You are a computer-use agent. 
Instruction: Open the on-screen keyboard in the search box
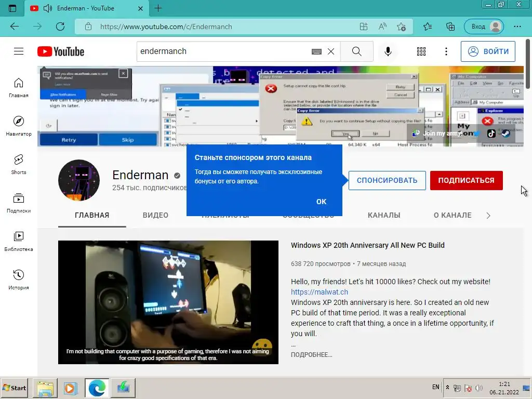click(316, 51)
